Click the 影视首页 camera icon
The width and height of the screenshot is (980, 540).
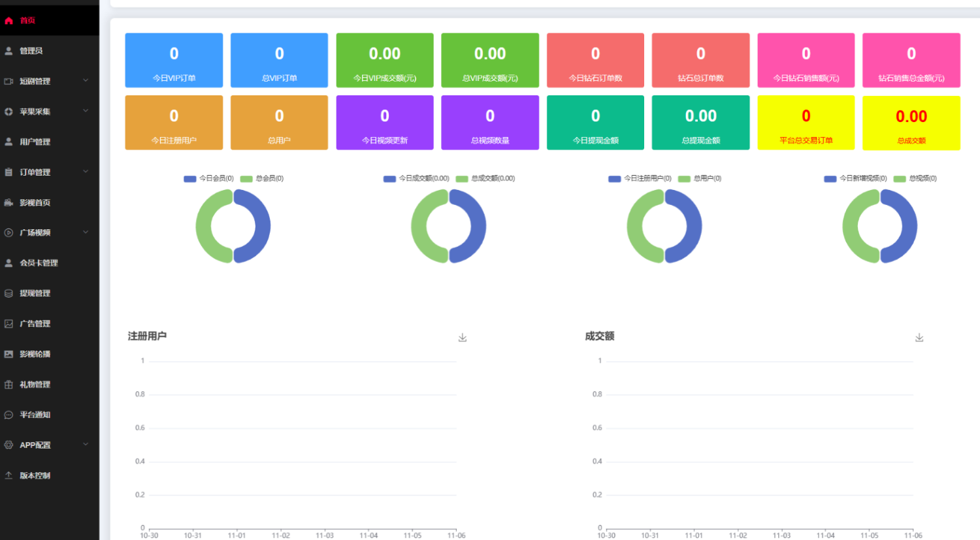coord(8,202)
